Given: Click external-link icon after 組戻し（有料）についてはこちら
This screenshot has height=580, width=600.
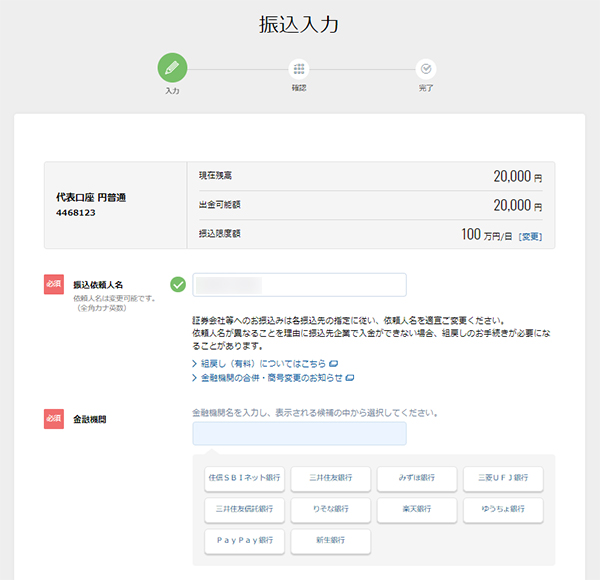Looking at the screenshot, I should 333,363.
